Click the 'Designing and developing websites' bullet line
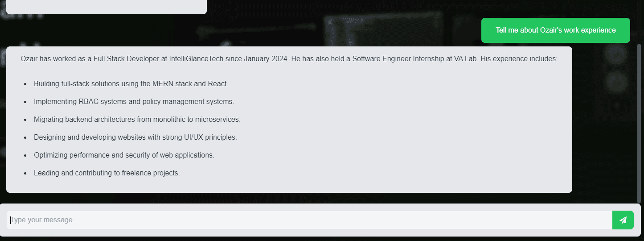The width and height of the screenshot is (644, 241). [135, 137]
